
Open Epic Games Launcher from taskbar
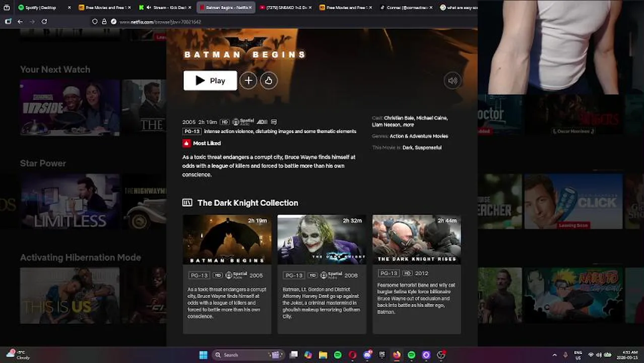point(382,355)
